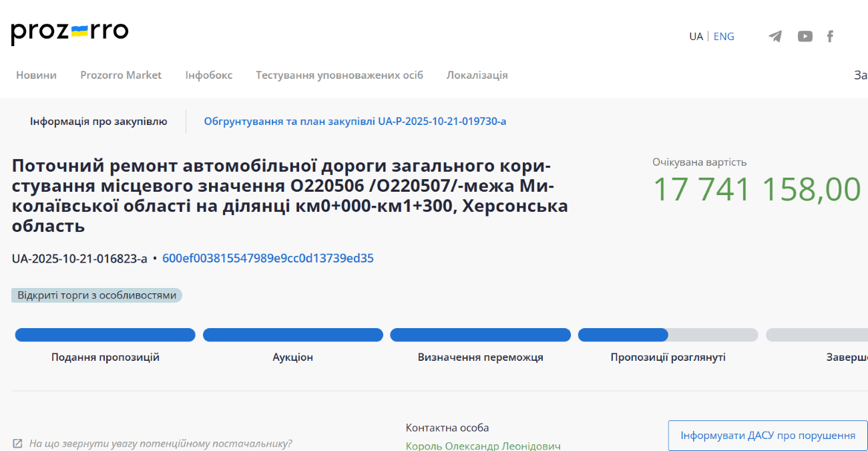Open the YouTube channel icon
This screenshot has width=868, height=451.
[805, 37]
